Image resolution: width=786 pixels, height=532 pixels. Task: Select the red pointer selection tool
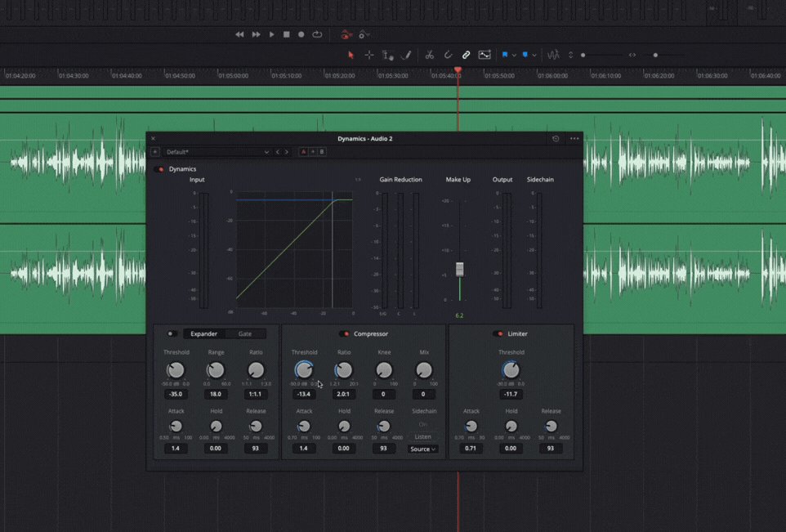click(x=351, y=55)
